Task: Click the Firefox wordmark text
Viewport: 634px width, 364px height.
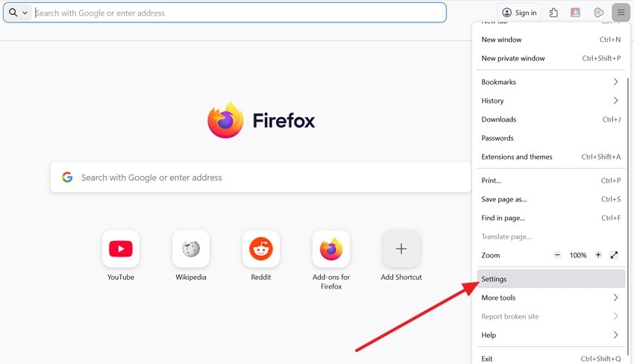Action: click(284, 121)
